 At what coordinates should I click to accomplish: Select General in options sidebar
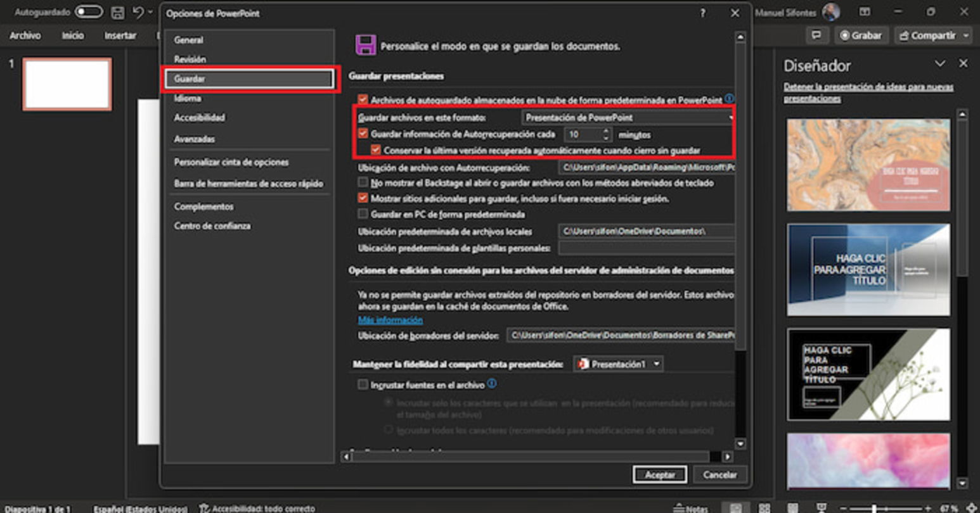[189, 40]
